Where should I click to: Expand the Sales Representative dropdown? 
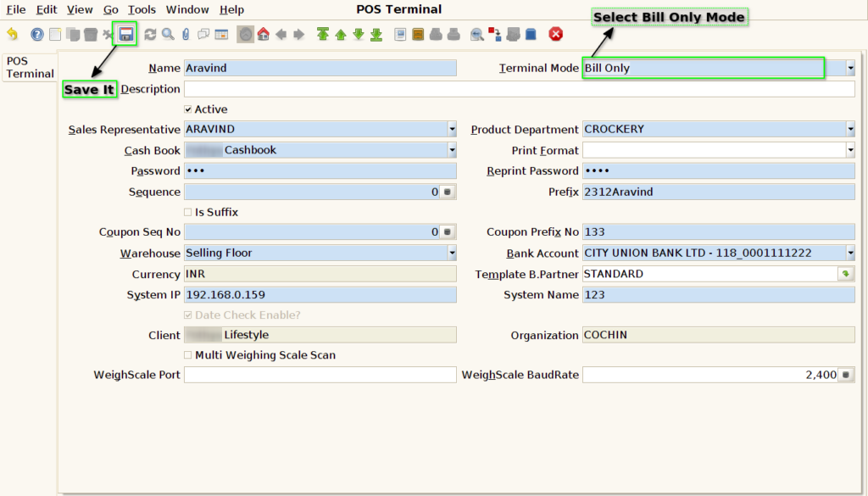tap(453, 129)
